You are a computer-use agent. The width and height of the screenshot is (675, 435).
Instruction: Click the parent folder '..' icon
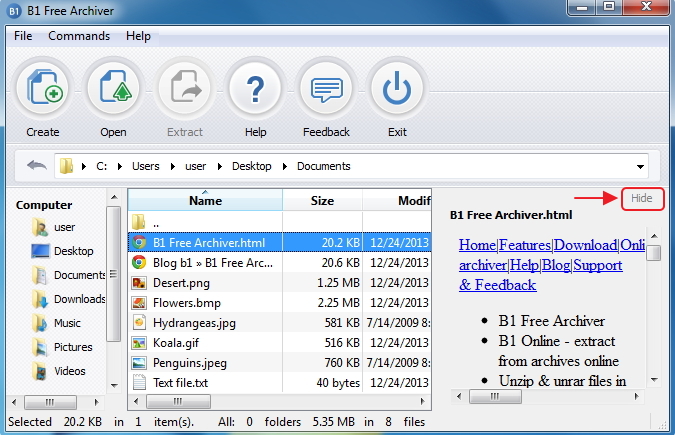pos(139,222)
